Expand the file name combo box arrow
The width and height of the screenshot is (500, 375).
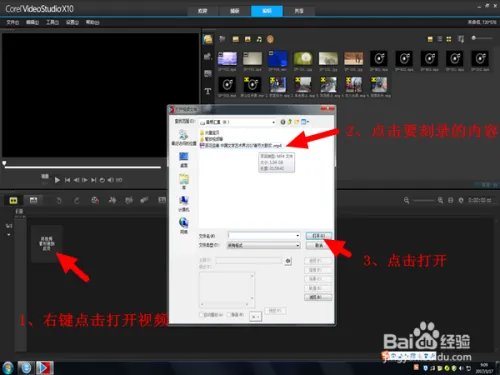point(297,235)
